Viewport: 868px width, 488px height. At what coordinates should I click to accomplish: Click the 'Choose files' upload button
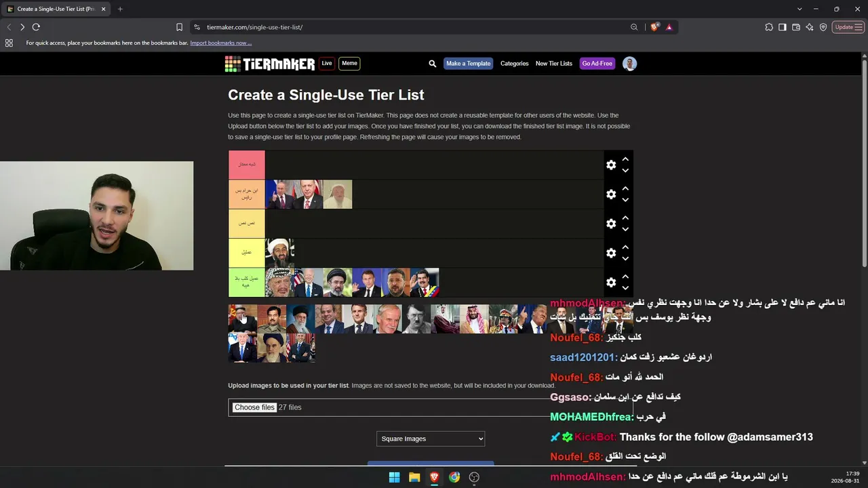[254, 407]
